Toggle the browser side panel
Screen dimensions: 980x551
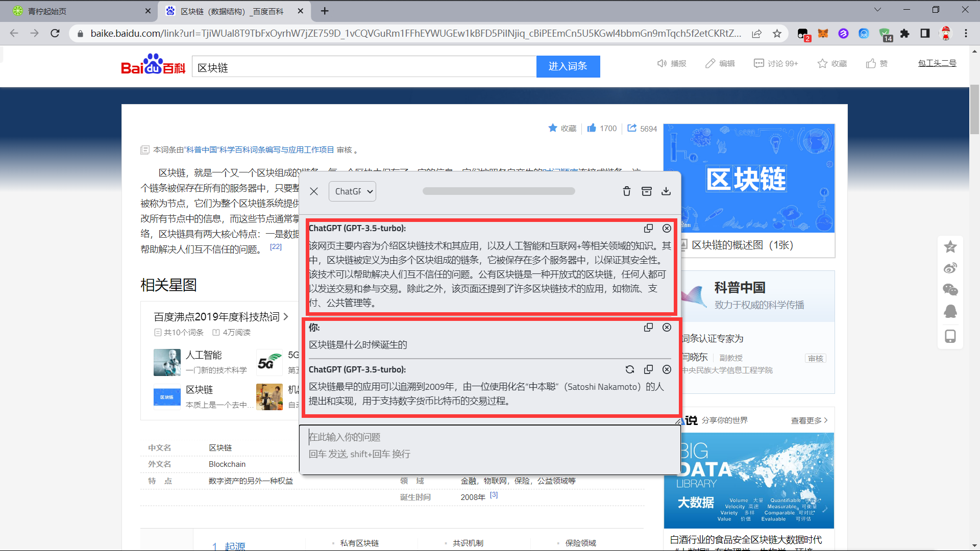pyautogui.click(x=925, y=33)
